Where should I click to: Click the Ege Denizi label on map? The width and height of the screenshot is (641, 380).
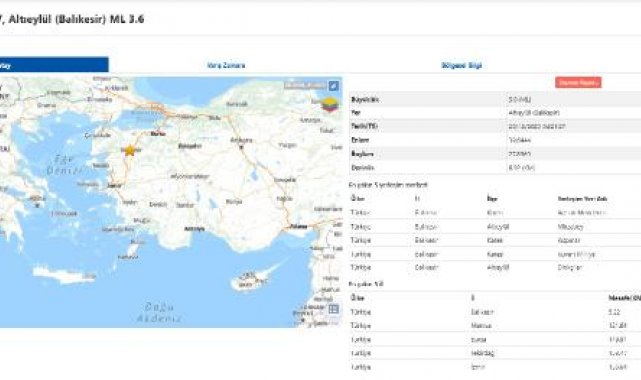click(x=65, y=165)
